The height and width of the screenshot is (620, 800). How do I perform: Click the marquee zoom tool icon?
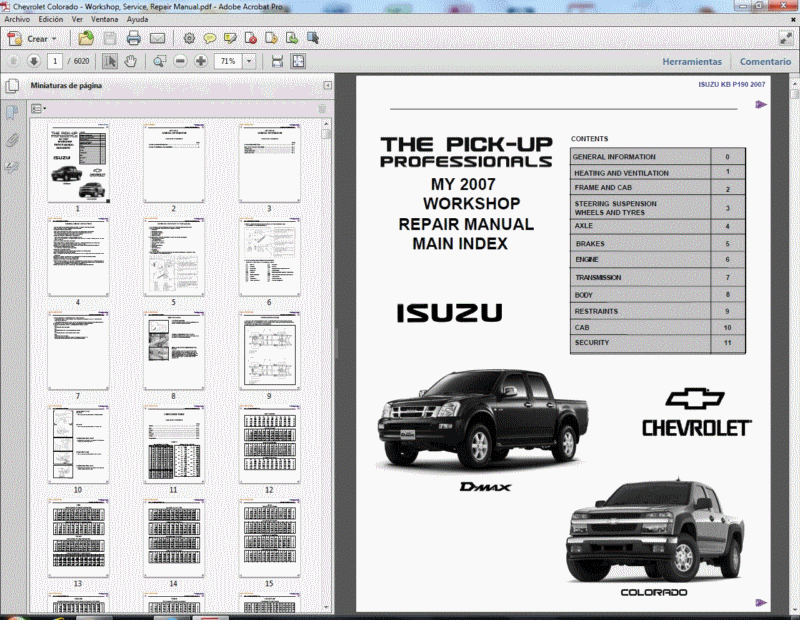click(160, 61)
